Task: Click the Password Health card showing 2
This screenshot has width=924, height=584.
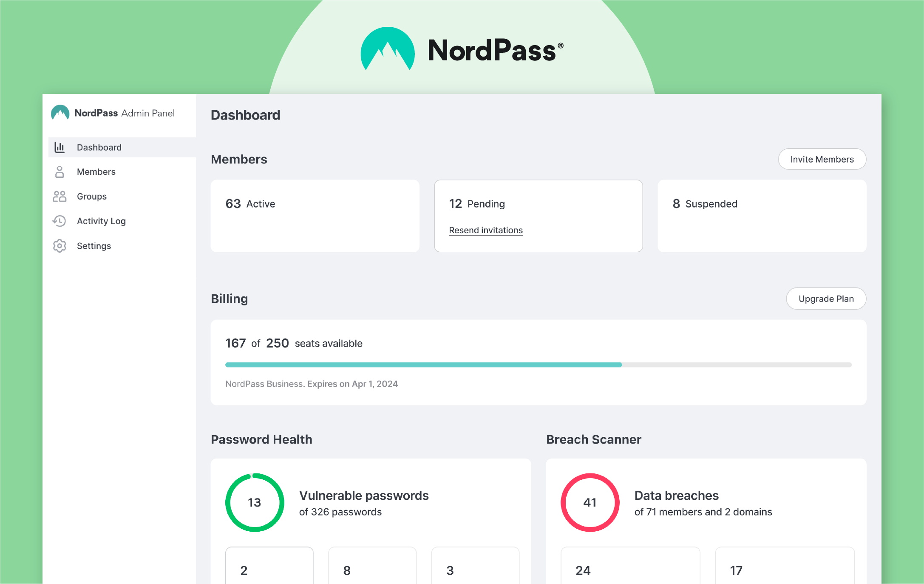Action: [x=269, y=565]
